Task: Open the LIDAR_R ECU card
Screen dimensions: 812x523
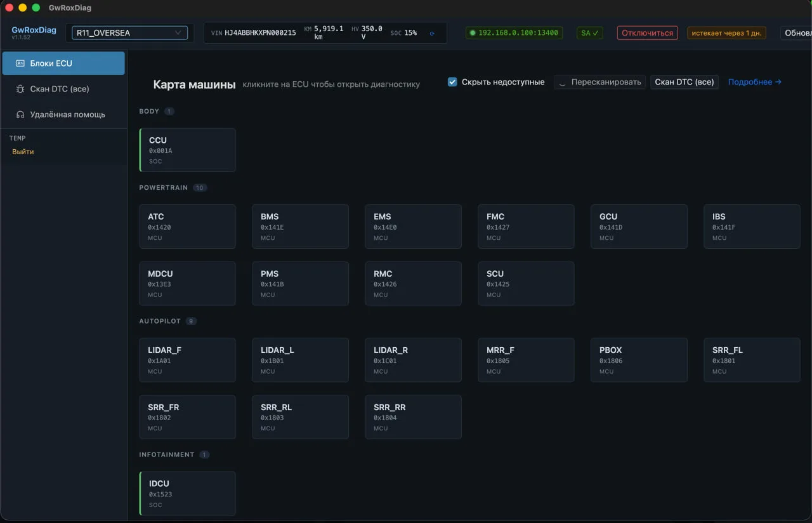Action: (x=414, y=360)
